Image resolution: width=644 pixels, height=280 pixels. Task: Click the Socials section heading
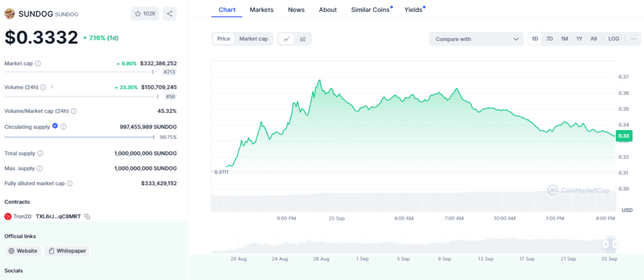[x=14, y=271]
